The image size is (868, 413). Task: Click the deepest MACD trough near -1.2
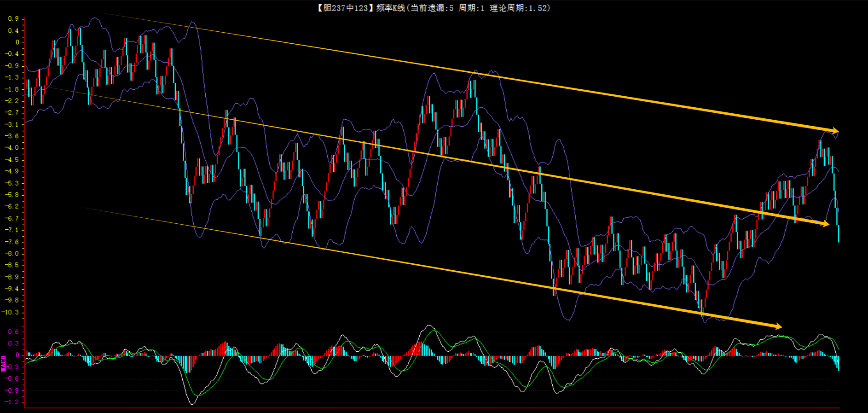192,403
